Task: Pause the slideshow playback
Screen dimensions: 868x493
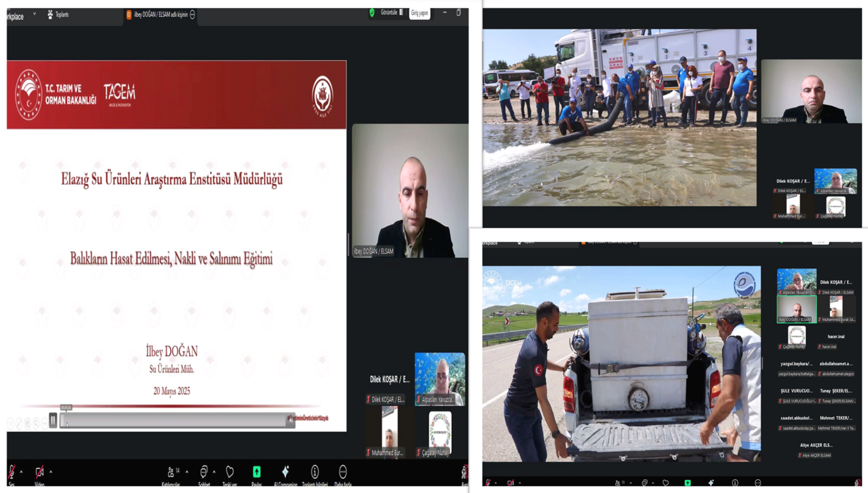Action: click(x=53, y=421)
